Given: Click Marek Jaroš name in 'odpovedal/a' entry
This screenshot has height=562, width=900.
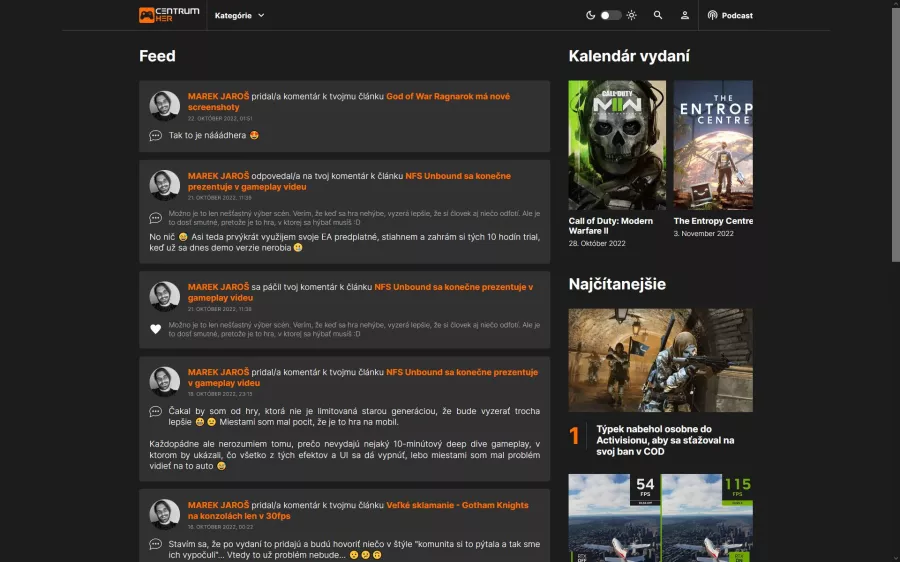Looking at the screenshot, I should (218, 176).
